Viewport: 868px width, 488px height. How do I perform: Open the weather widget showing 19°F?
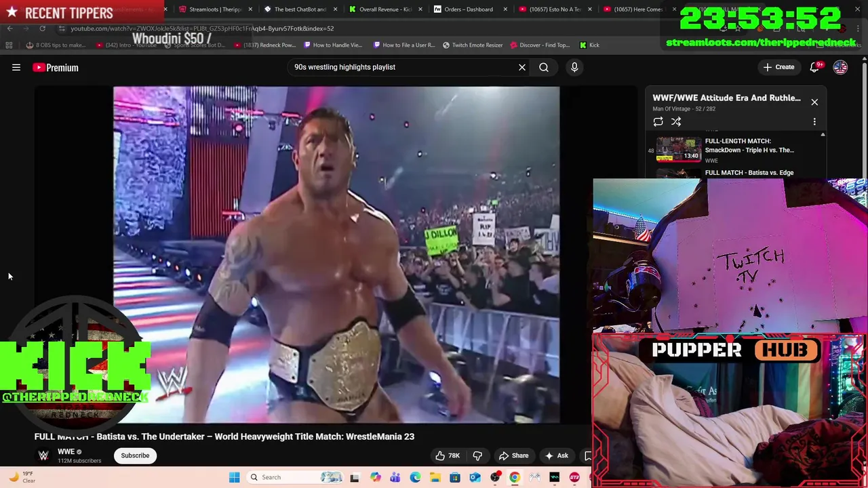pos(22,477)
